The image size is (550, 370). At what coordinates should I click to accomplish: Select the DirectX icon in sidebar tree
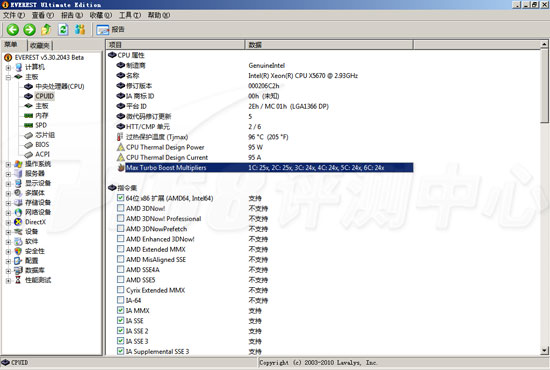[x=18, y=222]
